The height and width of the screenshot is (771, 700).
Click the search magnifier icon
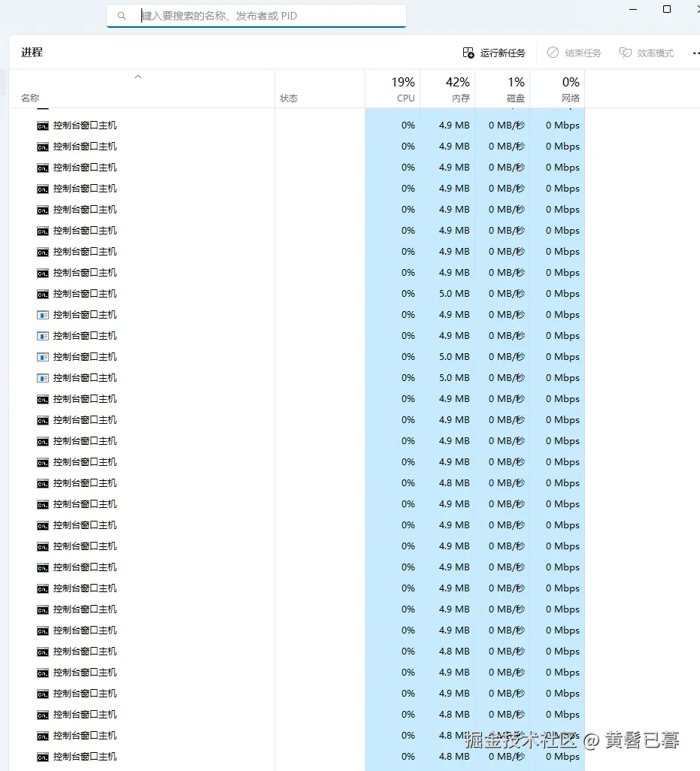click(x=122, y=16)
